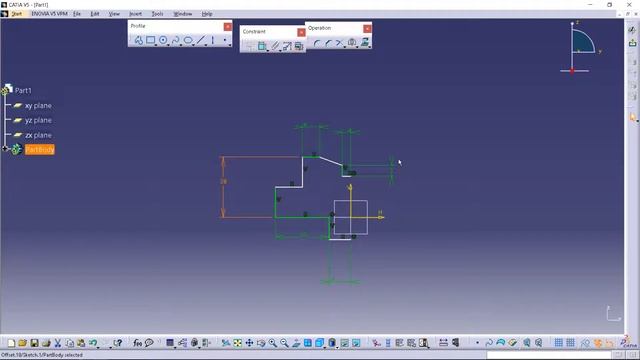Open the Trim tool flyout arrow
This screenshot has height=360, width=640.
[x=344, y=47]
